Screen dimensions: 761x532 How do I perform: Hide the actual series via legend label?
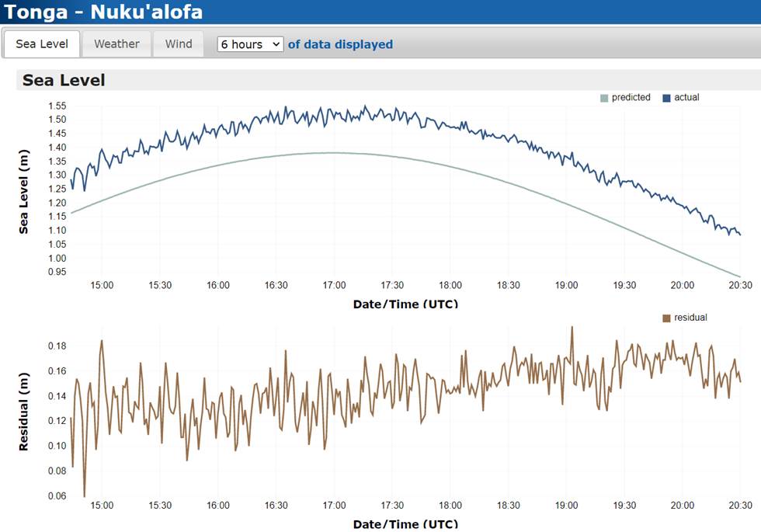click(686, 98)
